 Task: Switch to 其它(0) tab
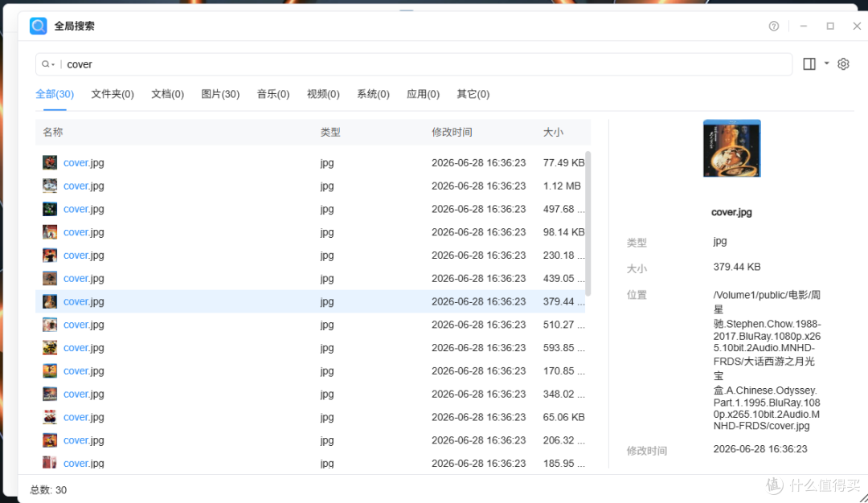(x=473, y=94)
